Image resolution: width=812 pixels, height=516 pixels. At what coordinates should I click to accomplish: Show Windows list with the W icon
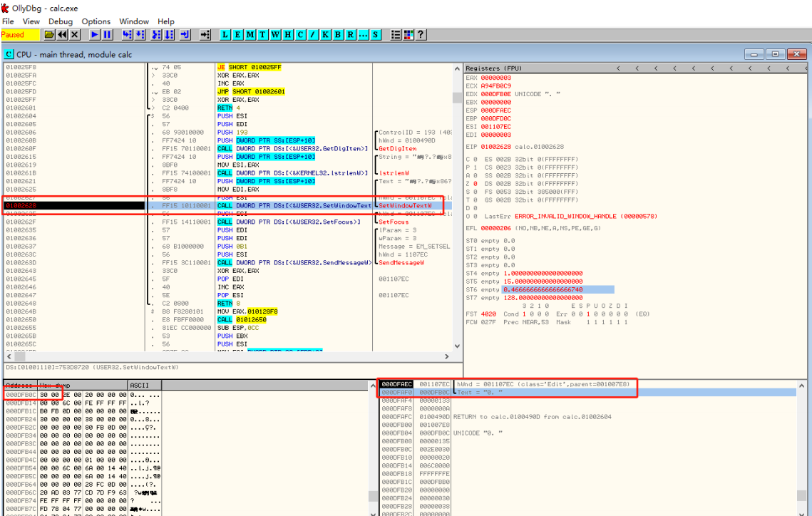[275, 35]
